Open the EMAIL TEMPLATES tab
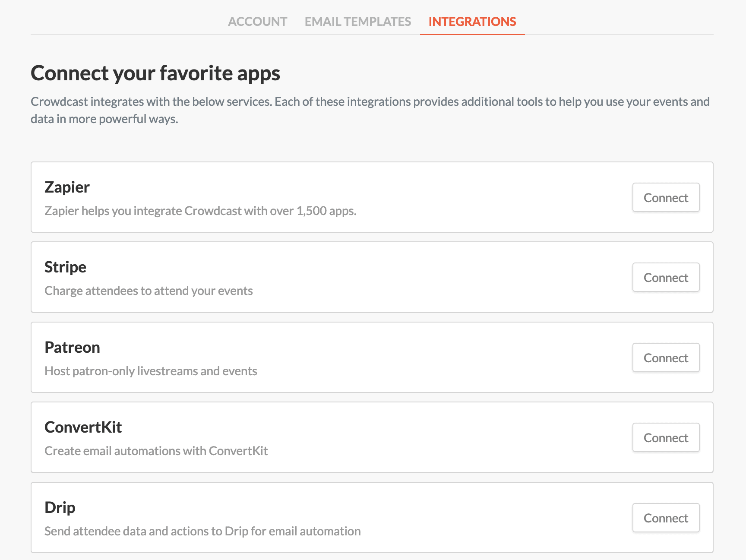The width and height of the screenshot is (746, 560). tap(357, 21)
